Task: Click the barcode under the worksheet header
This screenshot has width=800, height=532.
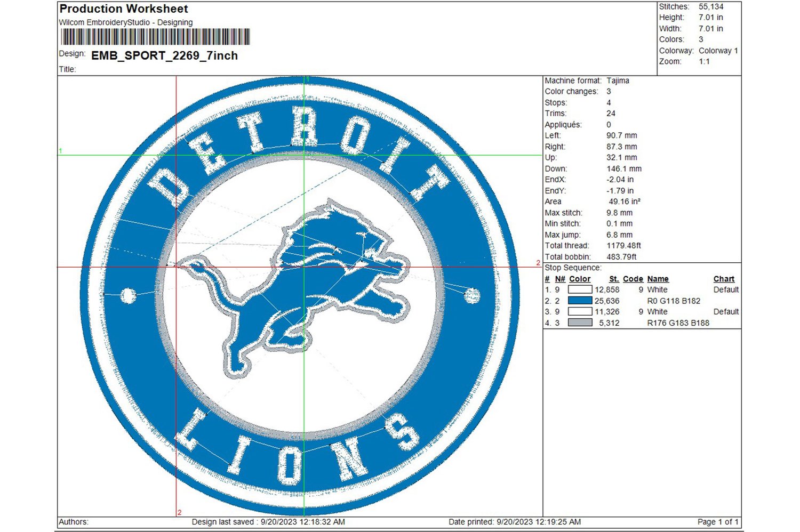Action: coord(155,37)
